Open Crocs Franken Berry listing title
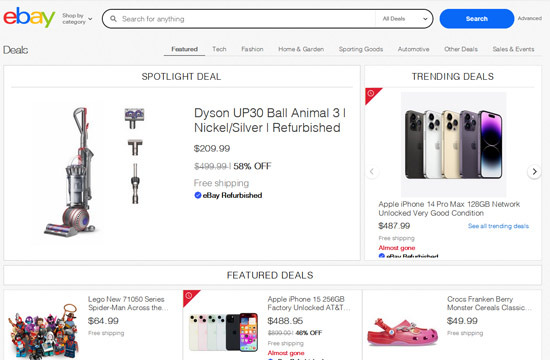The image size is (550, 360). [x=489, y=304]
